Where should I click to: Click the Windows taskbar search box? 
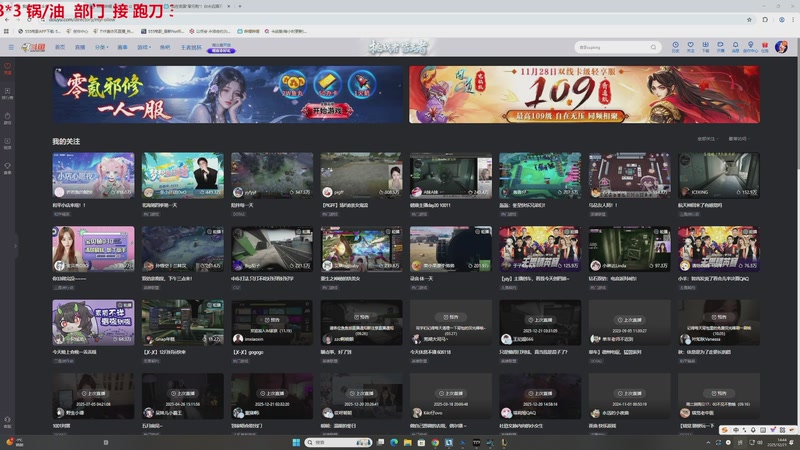338,442
